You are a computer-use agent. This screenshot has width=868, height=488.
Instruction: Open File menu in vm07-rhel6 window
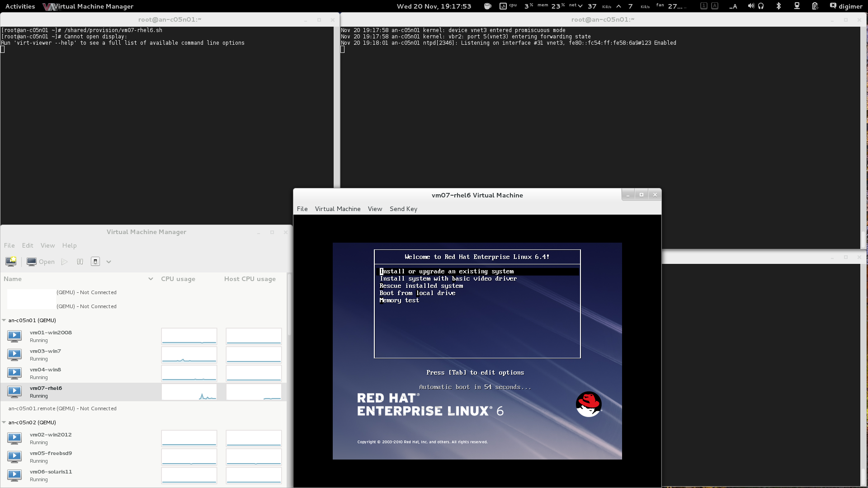click(x=302, y=209)
